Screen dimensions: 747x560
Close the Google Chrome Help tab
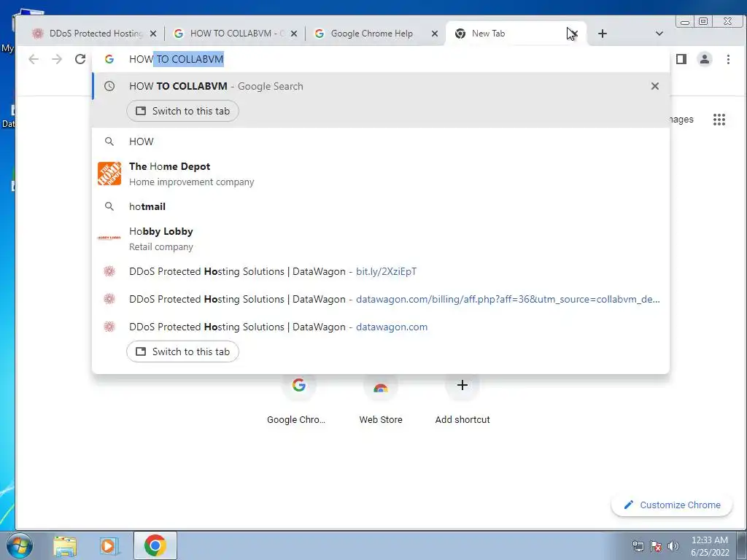point(435,34)
